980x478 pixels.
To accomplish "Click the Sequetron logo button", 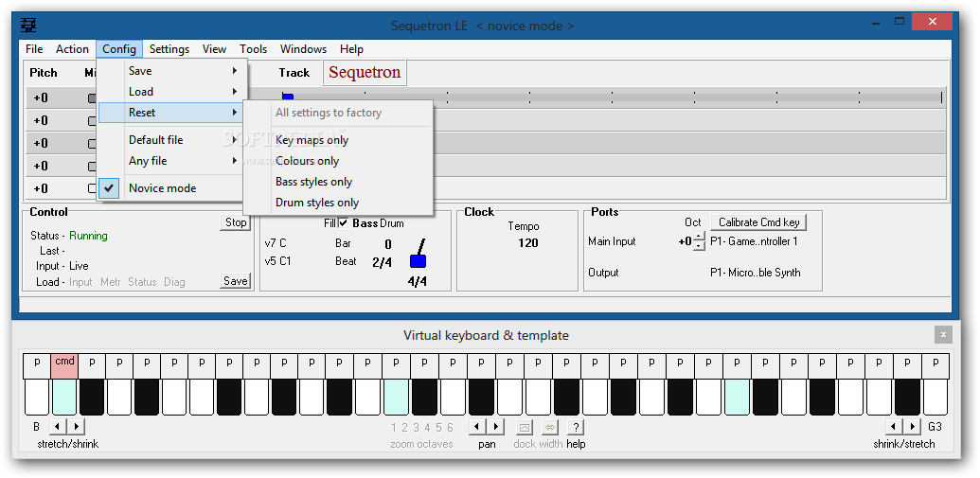I will pyautogui.click(x=365, y=72).
